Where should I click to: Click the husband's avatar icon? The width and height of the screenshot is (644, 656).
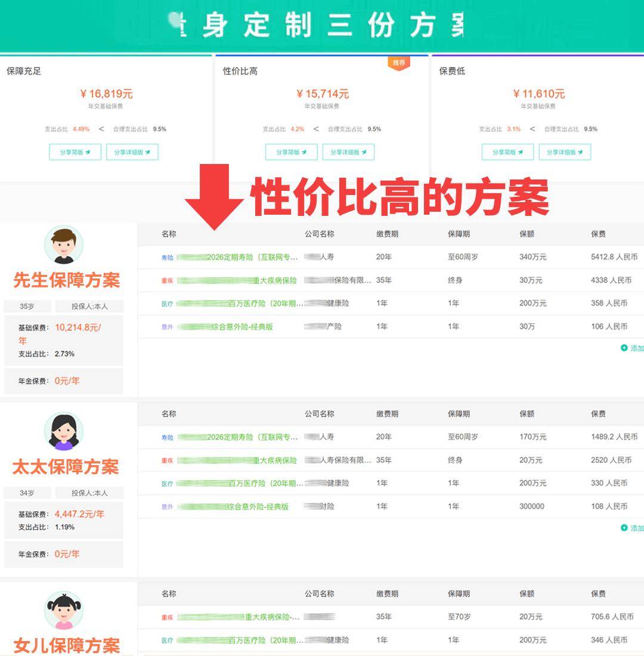coord(64,245)
